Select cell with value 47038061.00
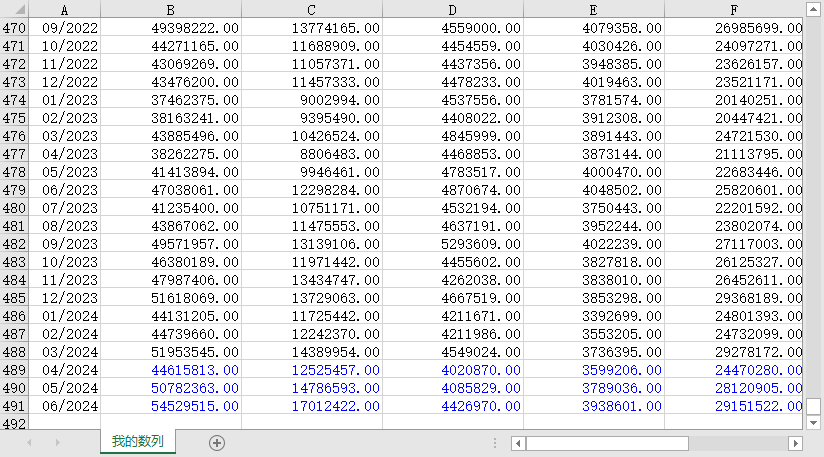Screen dimensions: 824x457 click(x=171, y=190)
